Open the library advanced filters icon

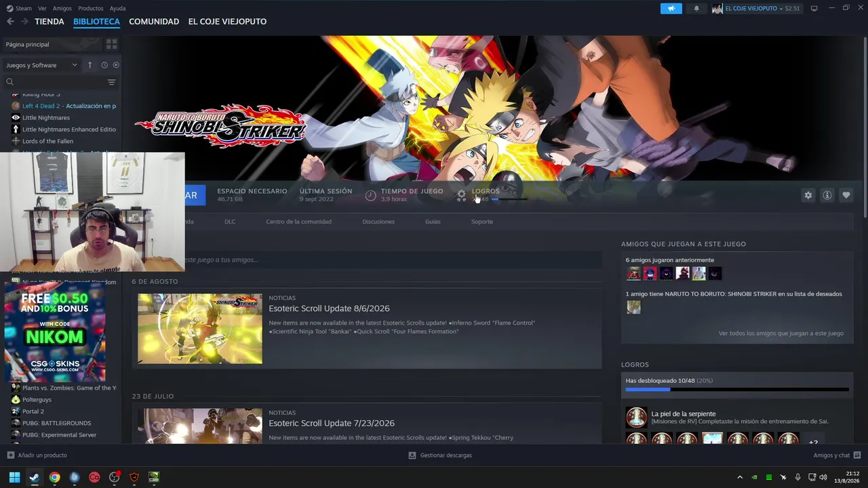111,82
